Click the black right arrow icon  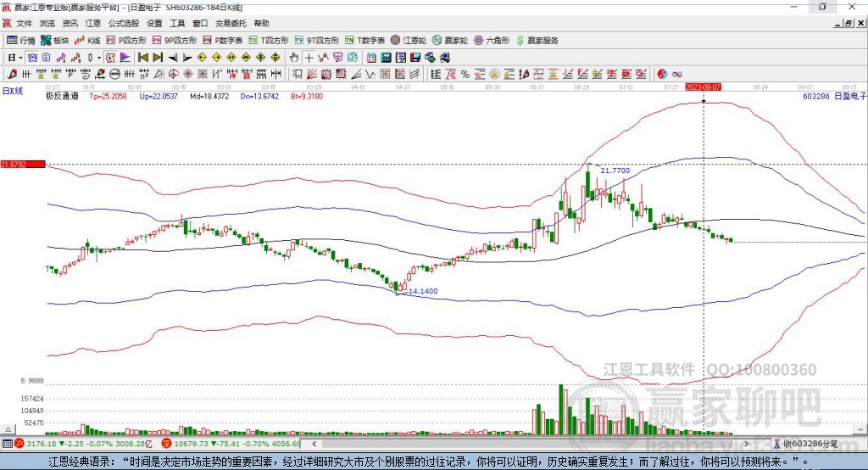[x=187, y=58]
